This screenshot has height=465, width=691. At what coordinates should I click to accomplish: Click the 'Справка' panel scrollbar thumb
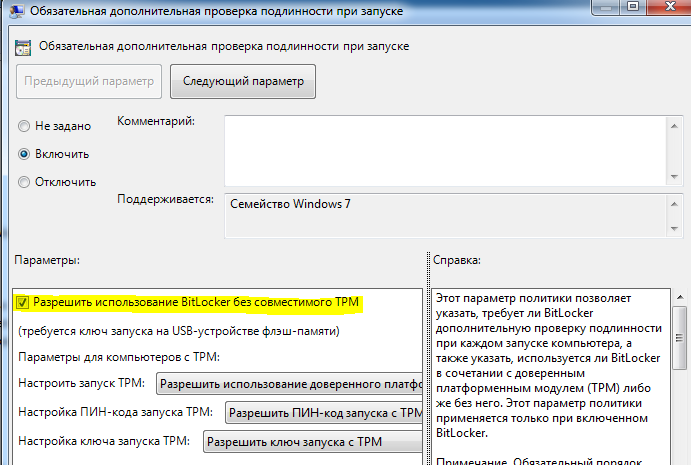click(x=680, y=338)
